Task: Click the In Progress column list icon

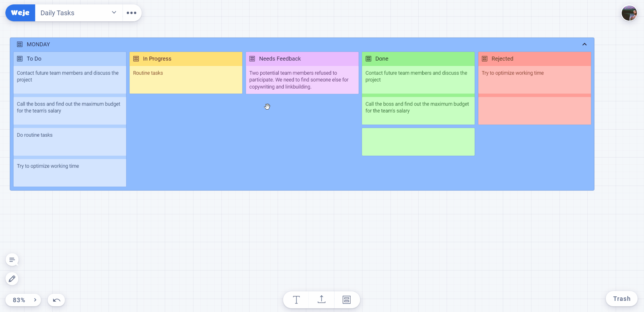Action: (136, 59)
